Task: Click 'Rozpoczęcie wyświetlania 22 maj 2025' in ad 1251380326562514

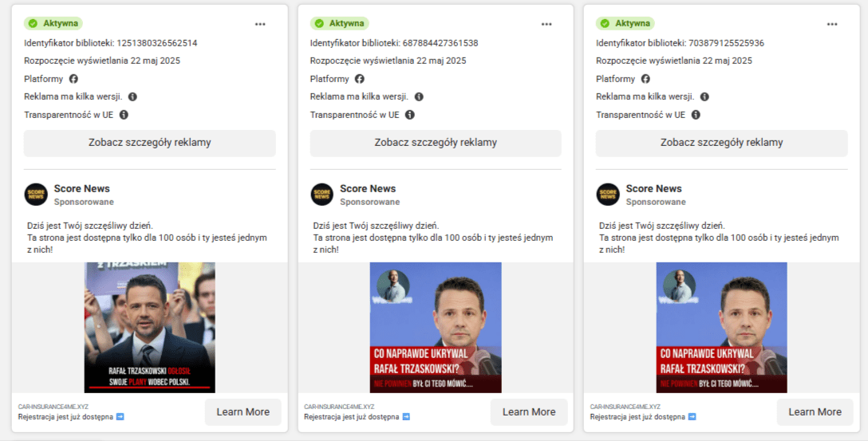Action: coord(102,61)
